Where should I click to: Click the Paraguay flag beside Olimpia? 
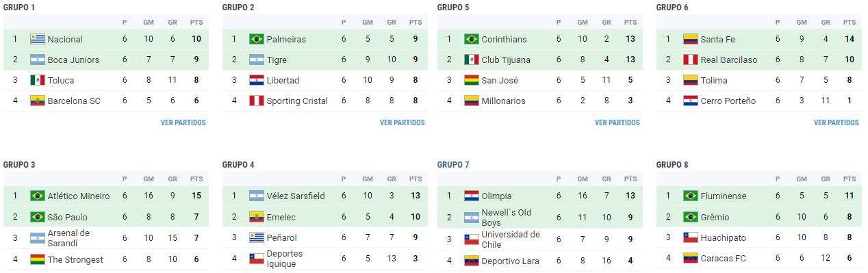[x=472, y=196]
